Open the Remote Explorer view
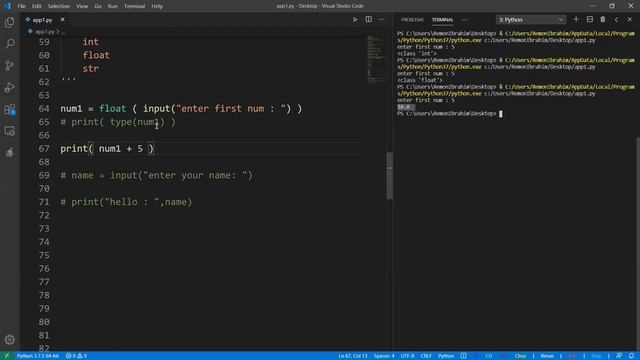The image size is (640, 360). point(9,131)
